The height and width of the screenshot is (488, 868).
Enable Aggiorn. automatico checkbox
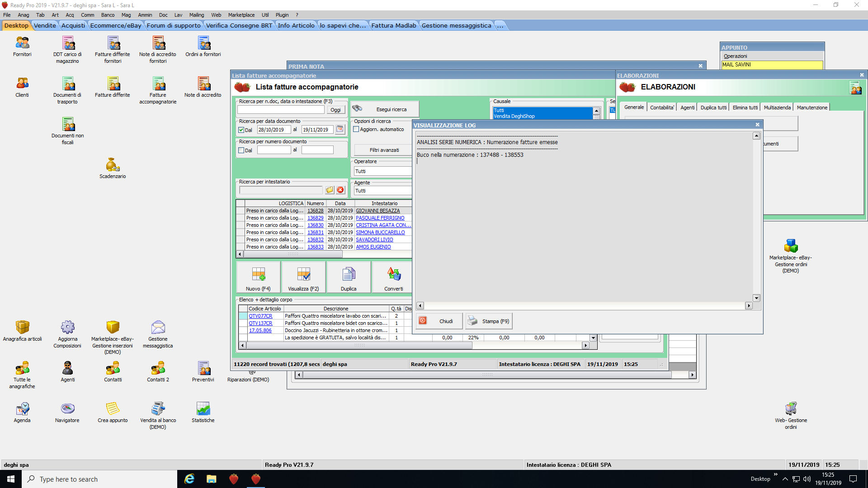pyautogui.click(x=356, y=129)
